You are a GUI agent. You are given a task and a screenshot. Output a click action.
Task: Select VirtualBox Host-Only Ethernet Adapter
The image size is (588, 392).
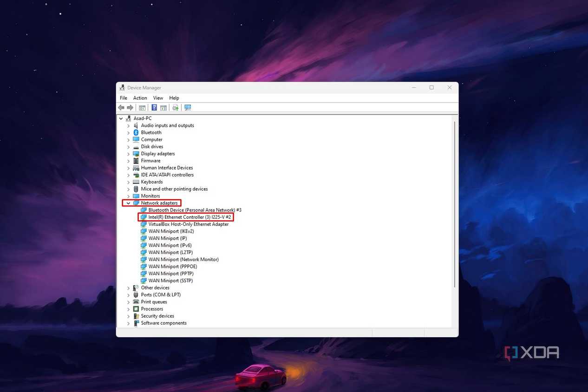pos(189,224)
